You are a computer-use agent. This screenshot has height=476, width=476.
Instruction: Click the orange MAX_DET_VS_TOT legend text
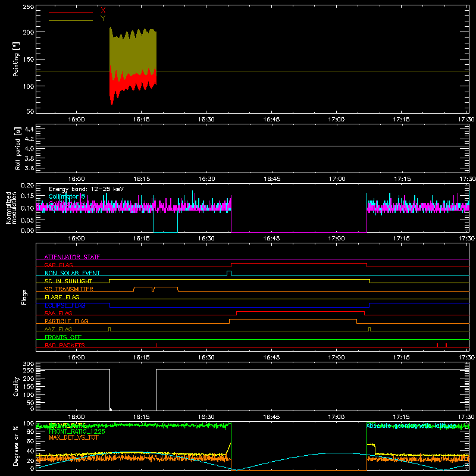point(74,437)
